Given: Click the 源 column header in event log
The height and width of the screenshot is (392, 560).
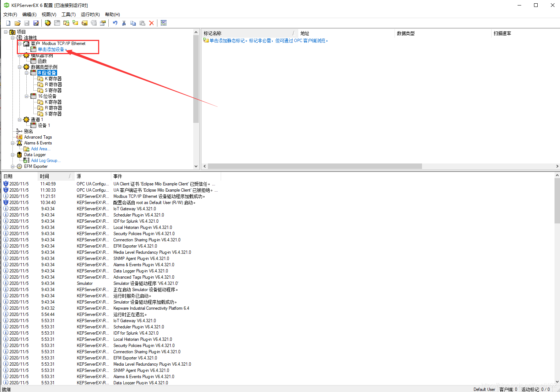Looking at the screenshot, I should [x=93, y=176].
